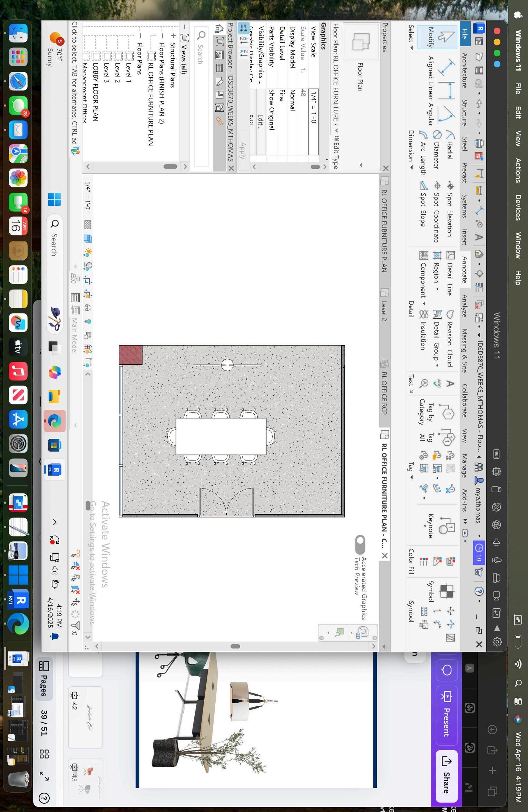Screen dimensions: 528x812
Task: Open the Pages button in background window
Action: 44,678
